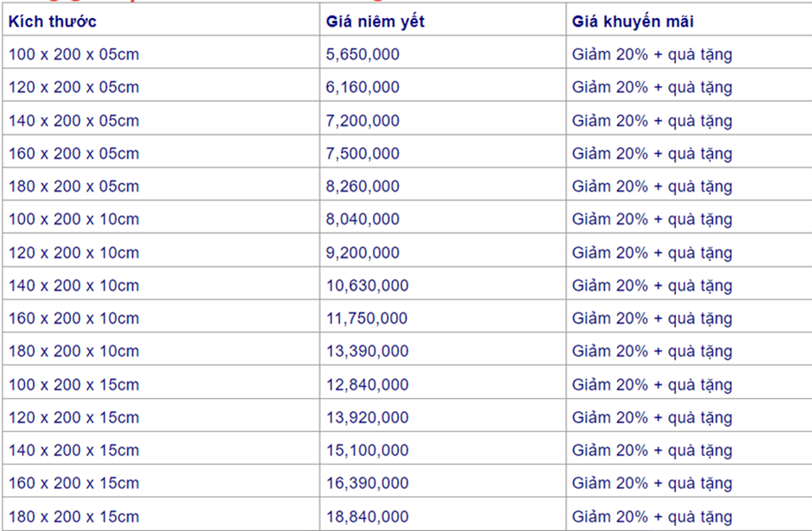
Task: Select the 160 x 200 x 05cm row size
Action: (x=73, y=154)
